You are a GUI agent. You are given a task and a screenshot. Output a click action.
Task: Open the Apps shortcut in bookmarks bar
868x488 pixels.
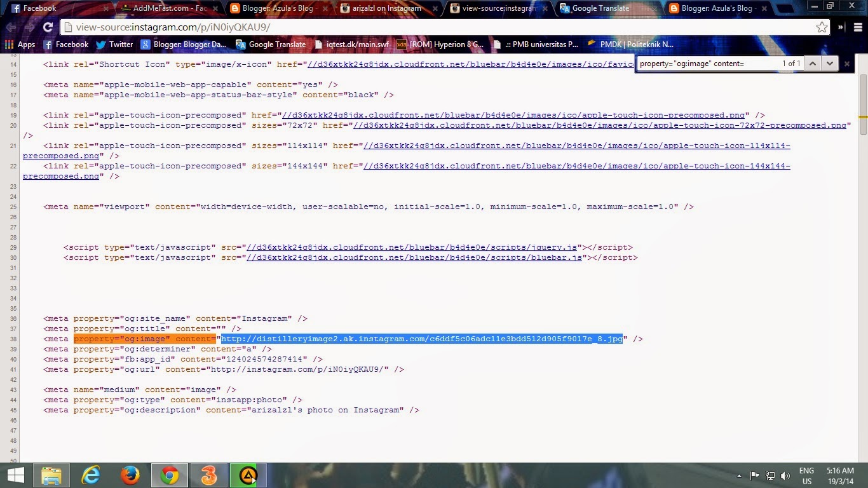point(20,44)
